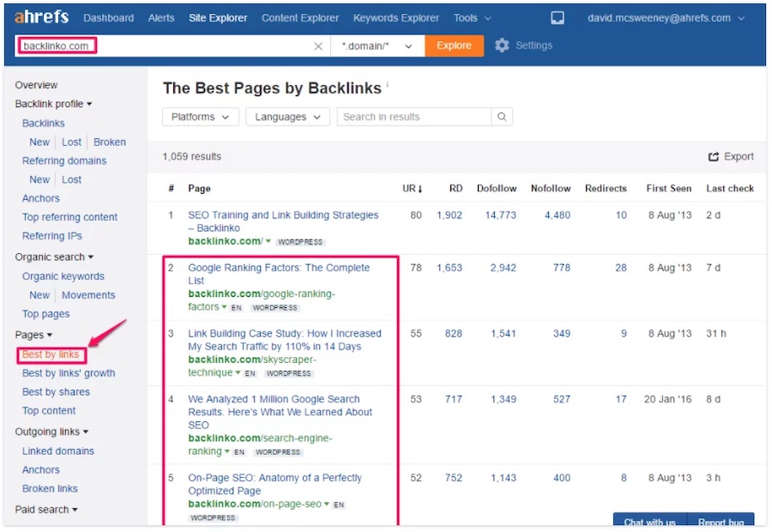
Task: Expand the Languages filter dropdown
Action: coord(287,117)
